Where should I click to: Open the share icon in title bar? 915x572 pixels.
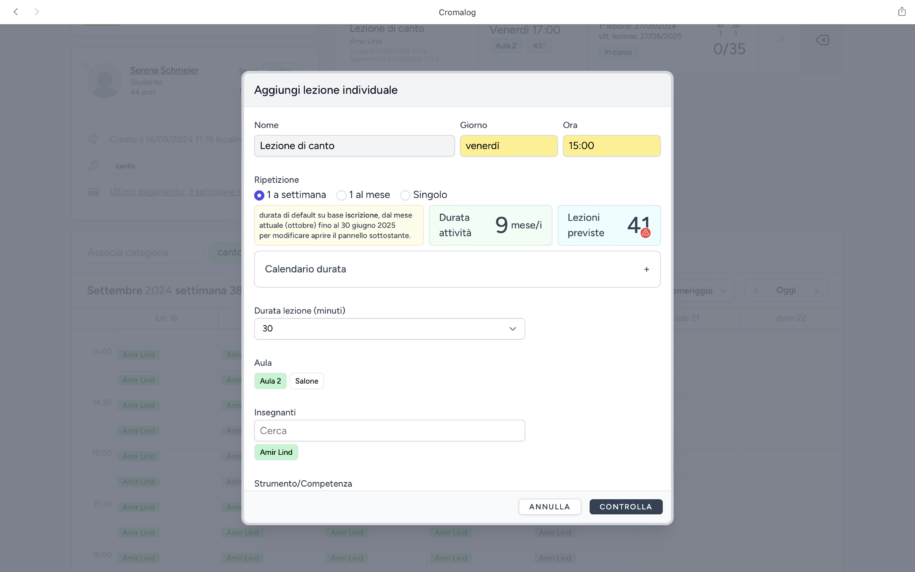point(901,12)
